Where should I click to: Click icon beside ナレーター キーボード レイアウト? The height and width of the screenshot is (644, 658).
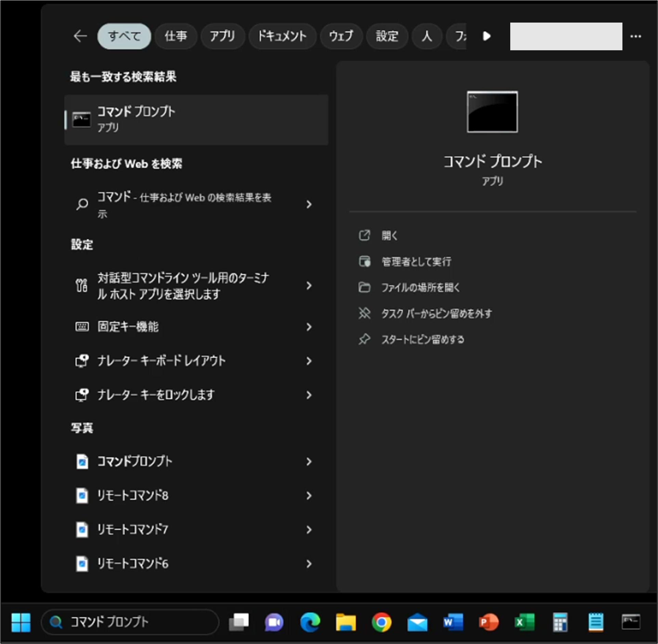(82, 361)
